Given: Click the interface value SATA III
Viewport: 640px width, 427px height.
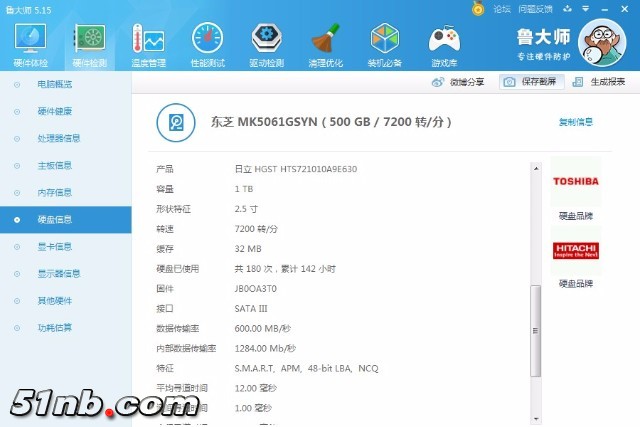Looking at the screenshot, I should 251,309.
